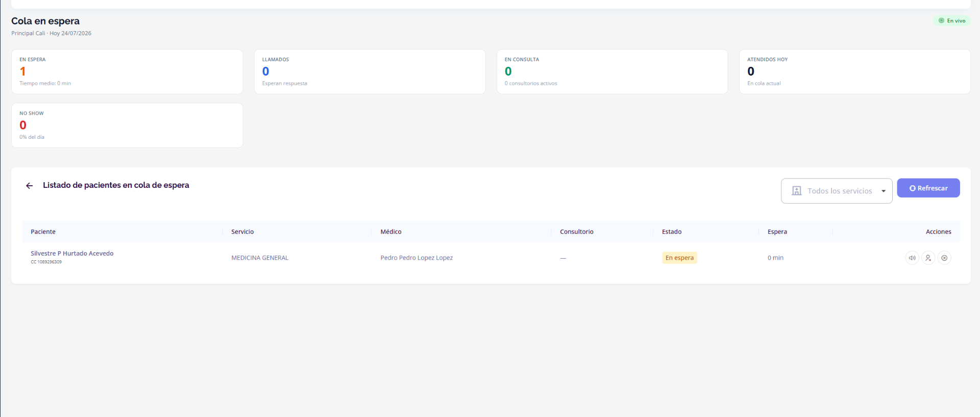Click the Servicio column header
Viewport: 980px width, 417px height.
[x=242, y=232]
